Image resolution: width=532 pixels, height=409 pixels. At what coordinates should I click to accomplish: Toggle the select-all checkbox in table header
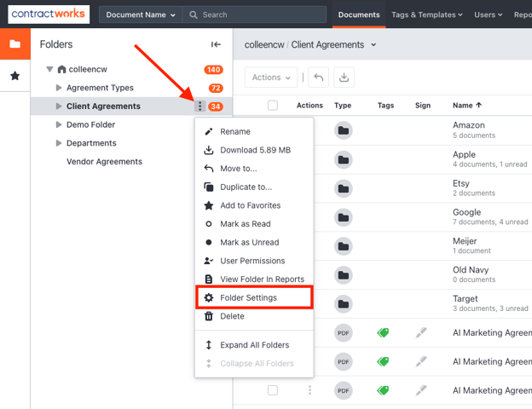coord(273,106)
